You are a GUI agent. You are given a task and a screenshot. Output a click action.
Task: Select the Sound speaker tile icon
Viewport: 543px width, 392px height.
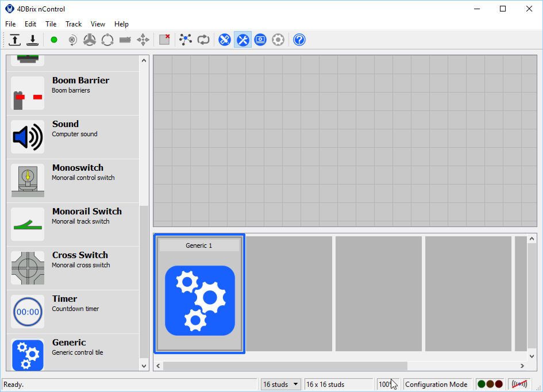coord(28,137)
